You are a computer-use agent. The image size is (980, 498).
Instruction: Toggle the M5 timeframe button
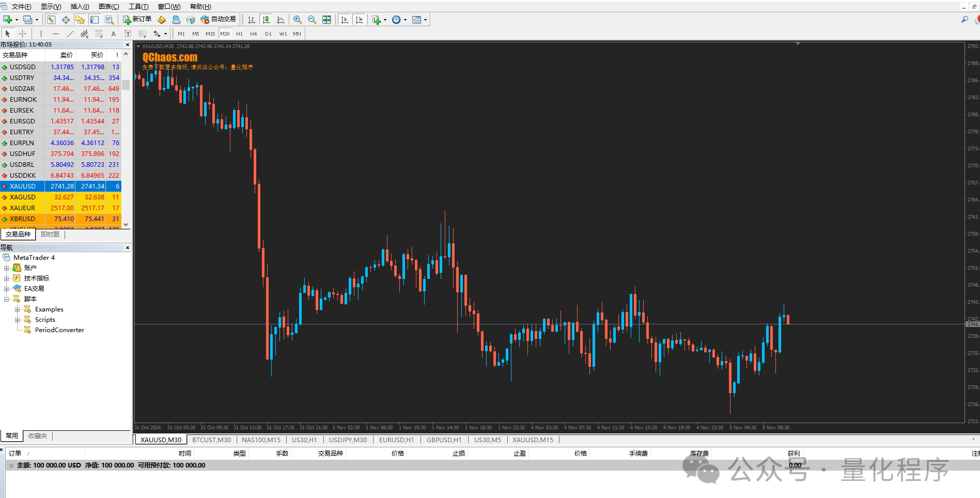[x=196, y=34]
